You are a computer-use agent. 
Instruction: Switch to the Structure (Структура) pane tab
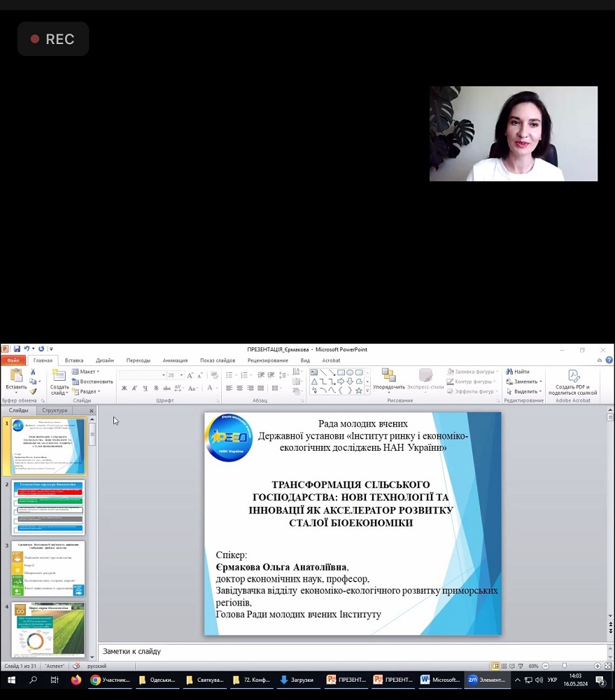click(x=55, y=410)
